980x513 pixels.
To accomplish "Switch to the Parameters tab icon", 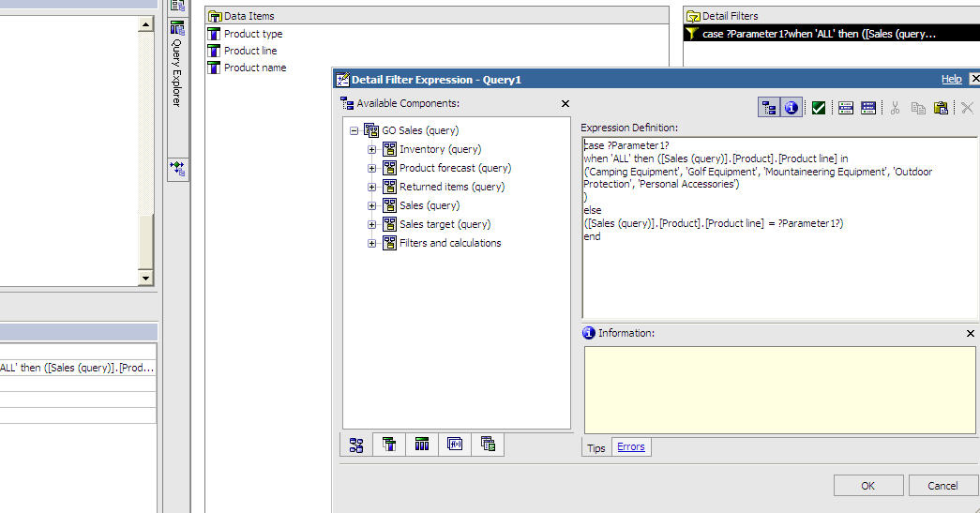I will tap(489, 445).
